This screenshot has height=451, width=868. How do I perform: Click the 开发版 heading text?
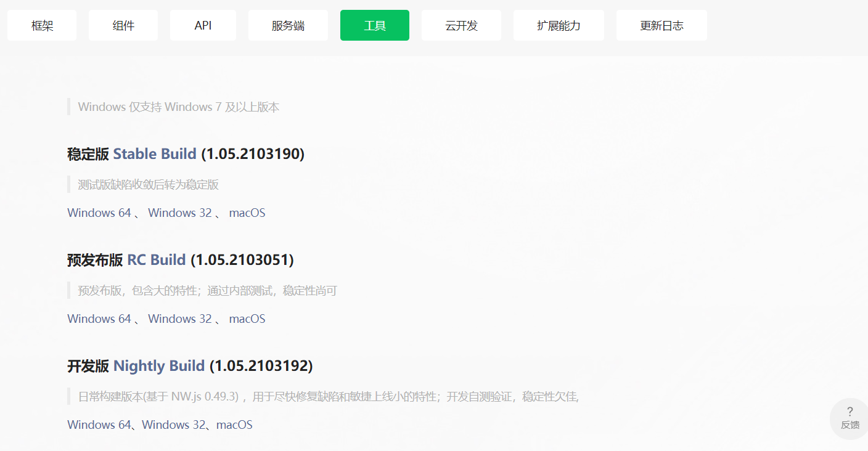point(88,365)
